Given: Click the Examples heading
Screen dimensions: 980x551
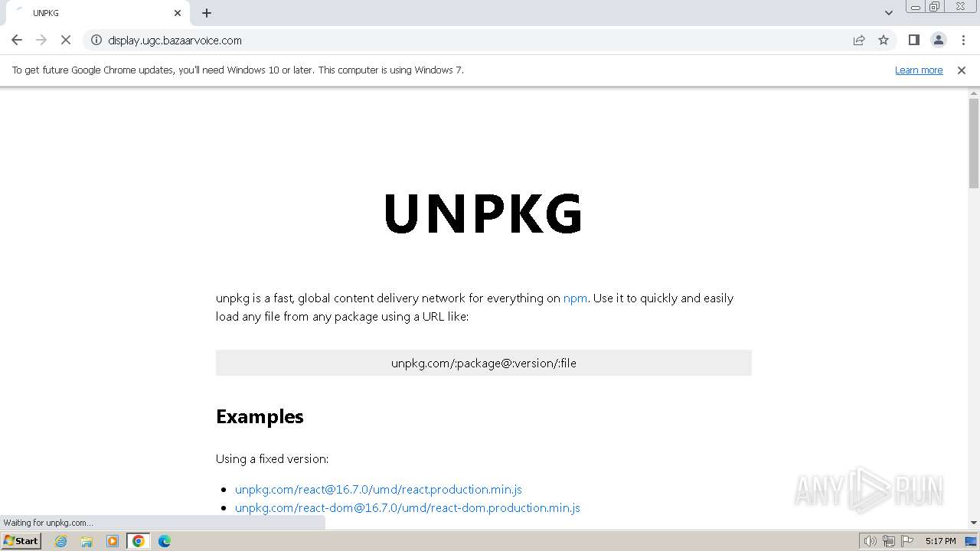Looking at the screenshot, I should pos(260,416).
